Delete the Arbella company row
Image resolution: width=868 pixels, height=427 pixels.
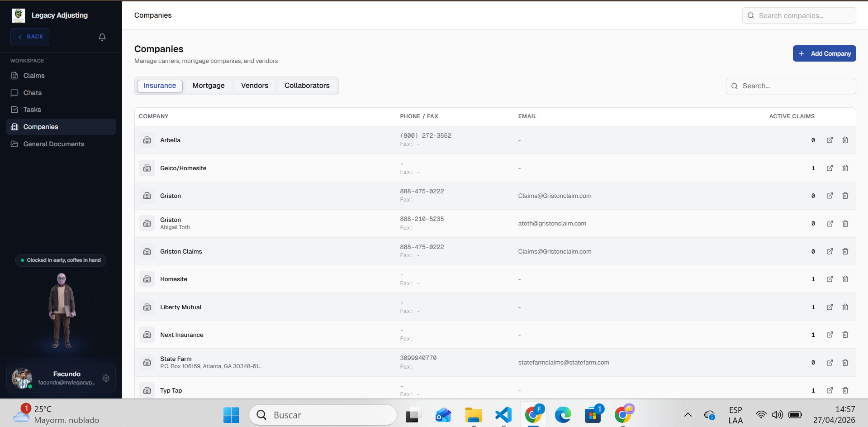tap(845, 140)
